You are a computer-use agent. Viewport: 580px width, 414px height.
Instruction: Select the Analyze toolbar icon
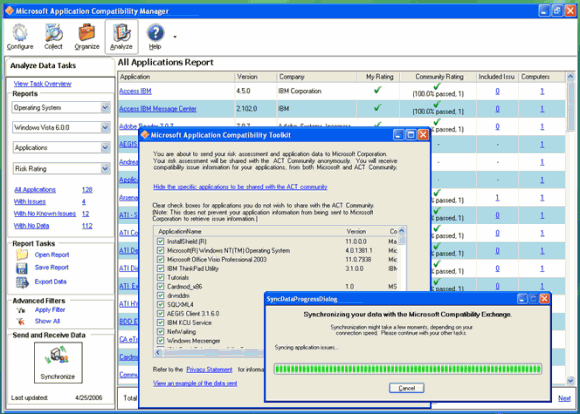pos(121,36)
